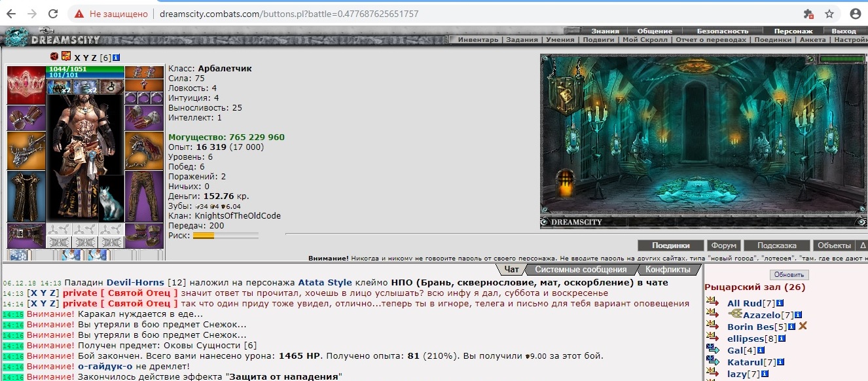Open info icon for player Gal

[x=759, y=351]
